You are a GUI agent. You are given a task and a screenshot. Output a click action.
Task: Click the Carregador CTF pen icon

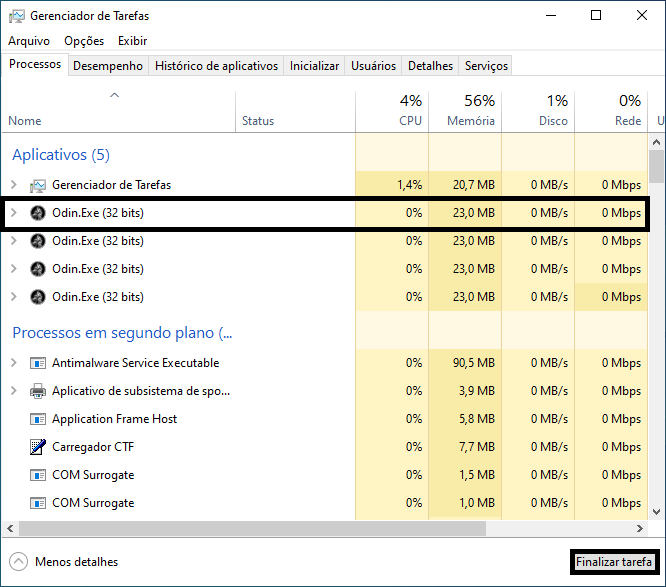point(38,447)
